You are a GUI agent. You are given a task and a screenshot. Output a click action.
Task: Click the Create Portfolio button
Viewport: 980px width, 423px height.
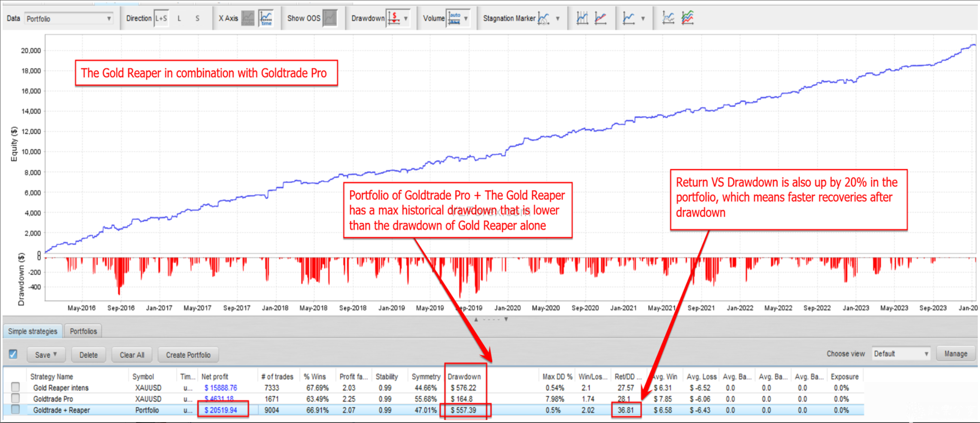click(188, 355)
